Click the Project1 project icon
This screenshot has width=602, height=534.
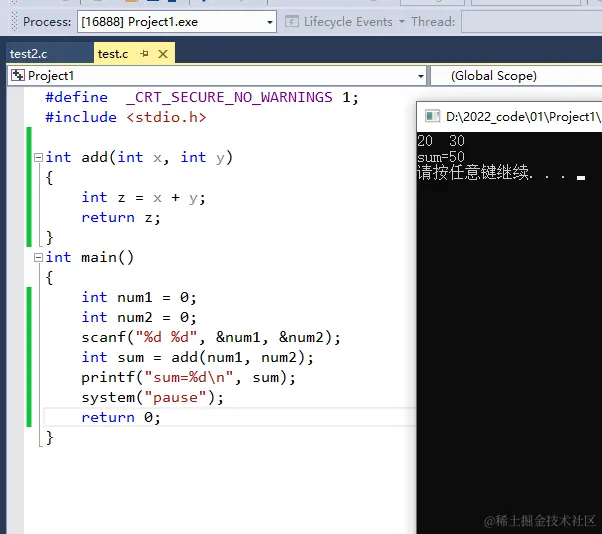[17, 75]
